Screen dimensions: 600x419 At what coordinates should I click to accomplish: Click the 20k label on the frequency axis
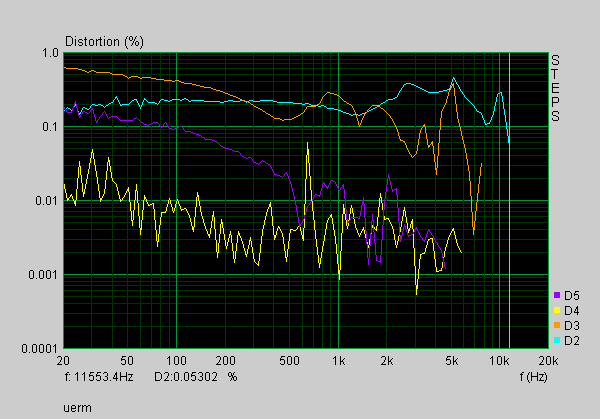pos(549,361)
